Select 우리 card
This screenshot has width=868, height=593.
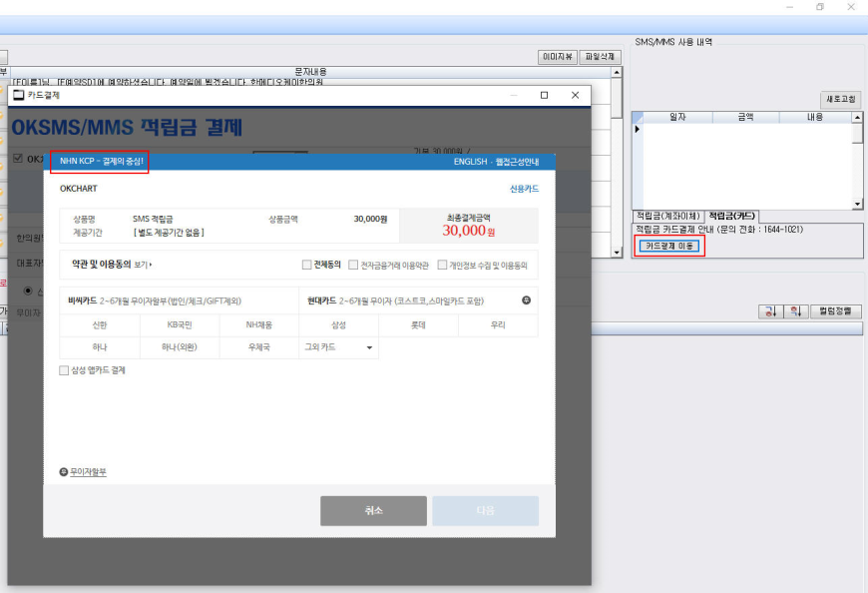click(x=498, y=325)
